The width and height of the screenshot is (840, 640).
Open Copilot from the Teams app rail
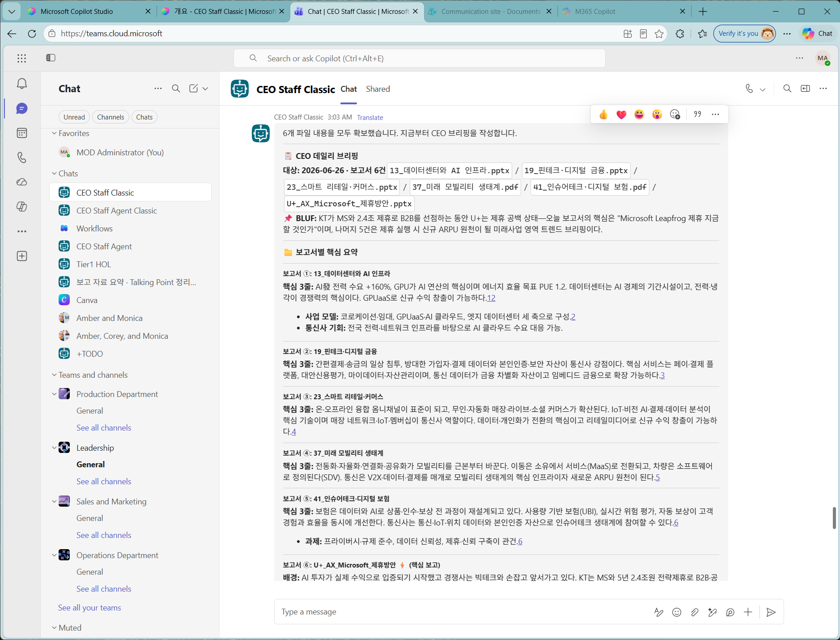tap(22, 207)
